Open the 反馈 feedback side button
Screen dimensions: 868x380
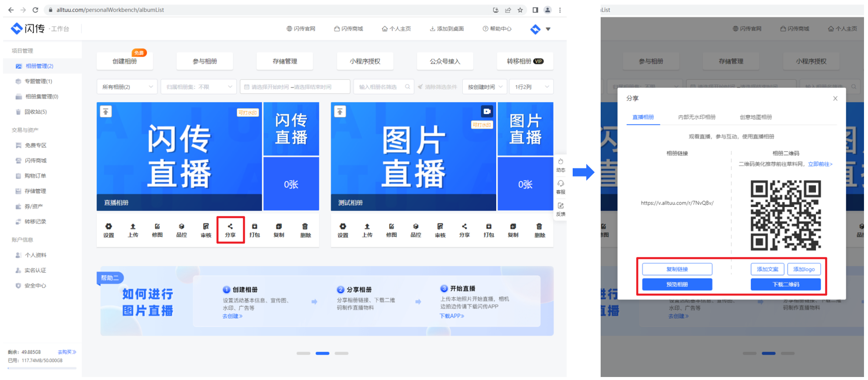click(x=561, y=209)
